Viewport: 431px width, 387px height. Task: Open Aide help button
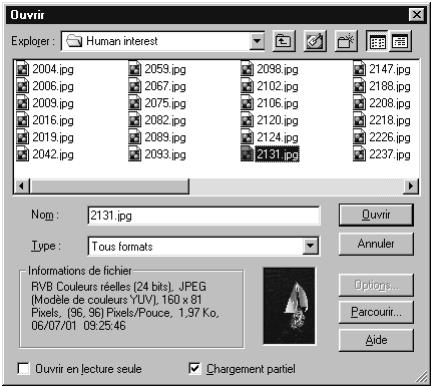pyautogui.click(x=376, y=340)
